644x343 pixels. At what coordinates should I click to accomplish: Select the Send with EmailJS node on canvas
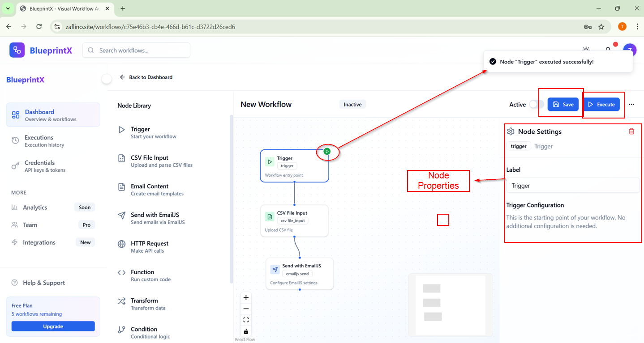pos(300,274)
